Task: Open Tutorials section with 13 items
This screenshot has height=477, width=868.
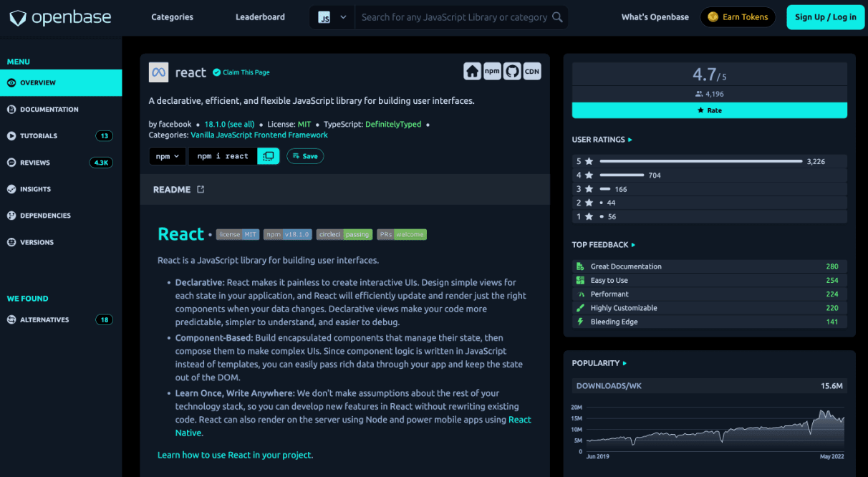Action: (x=61, y=135)
